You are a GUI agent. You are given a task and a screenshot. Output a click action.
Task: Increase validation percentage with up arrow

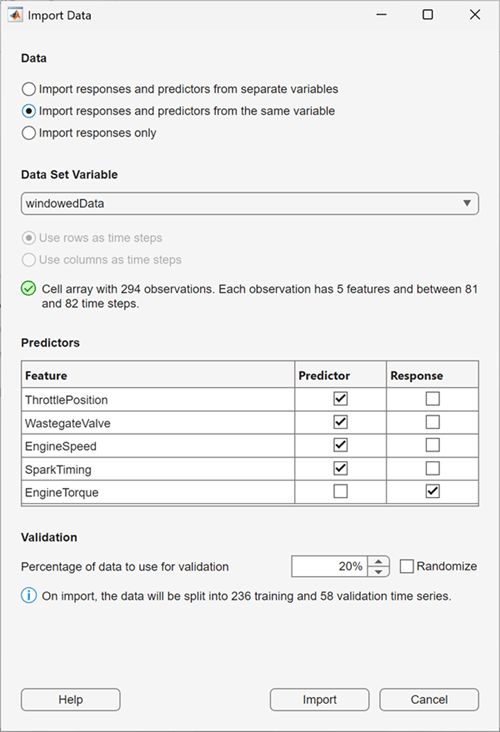click(x=379, y=561)
